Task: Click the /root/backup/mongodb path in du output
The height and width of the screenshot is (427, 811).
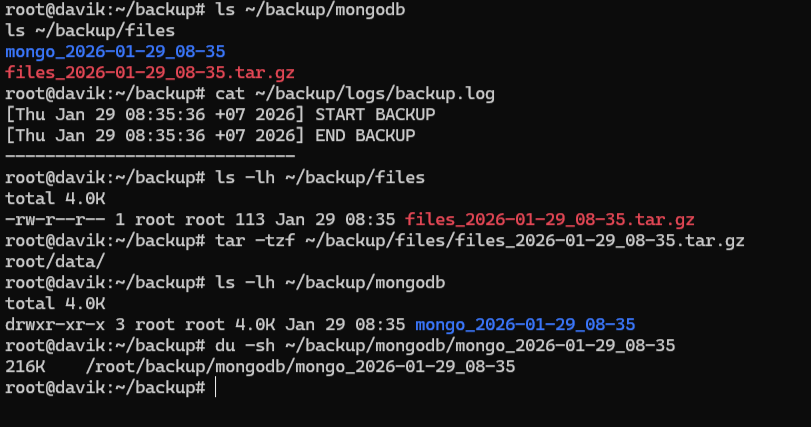Action: pos(300,367)
